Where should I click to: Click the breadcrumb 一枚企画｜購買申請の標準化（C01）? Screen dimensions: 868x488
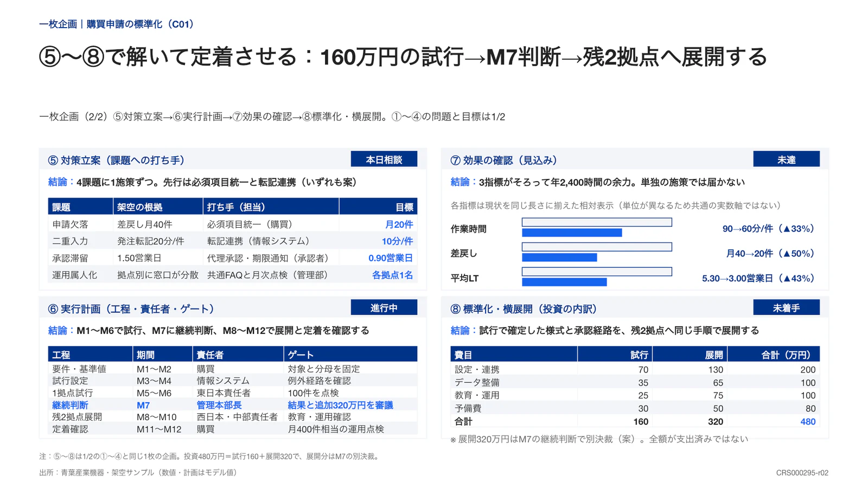click(x=118, y=24)
